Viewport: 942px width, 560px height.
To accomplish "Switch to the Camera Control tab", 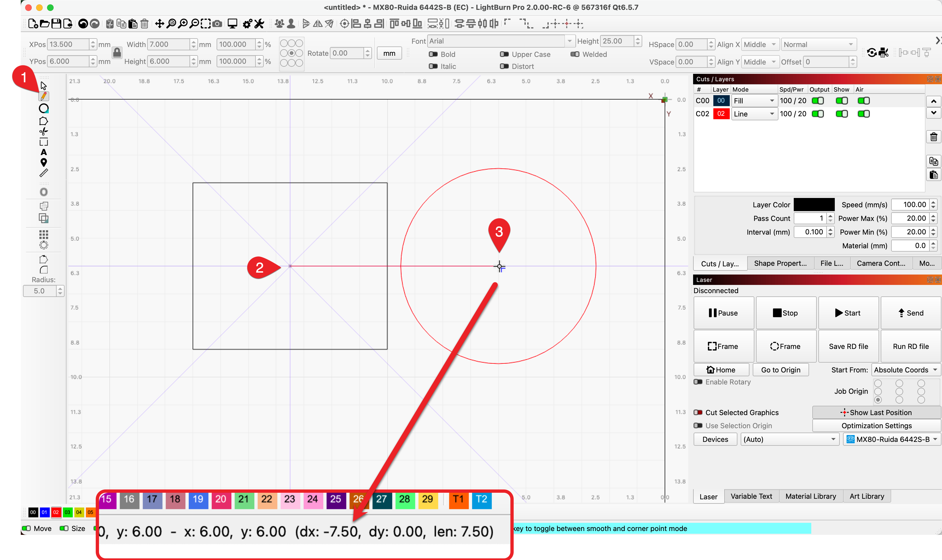I will [881, 263].
